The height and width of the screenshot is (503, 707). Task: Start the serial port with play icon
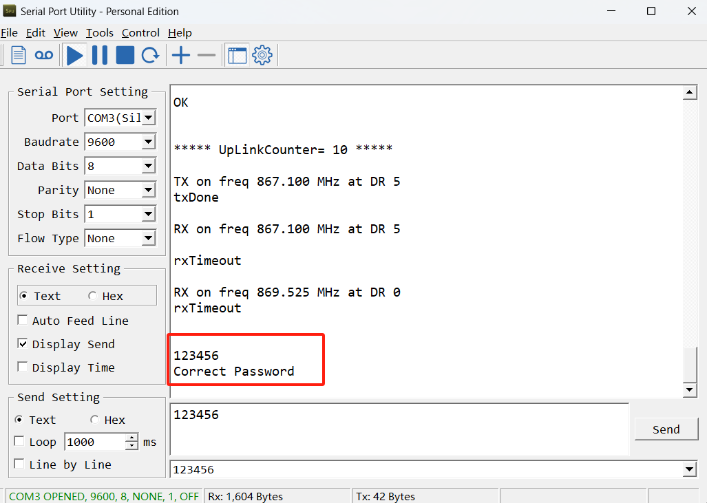75,55
